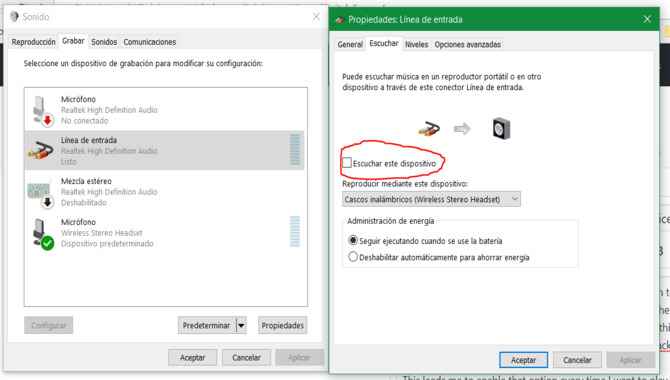The image size is (670, 380).
Task: Select the Línea de entrada cable icon
Action: click(41, 150)
